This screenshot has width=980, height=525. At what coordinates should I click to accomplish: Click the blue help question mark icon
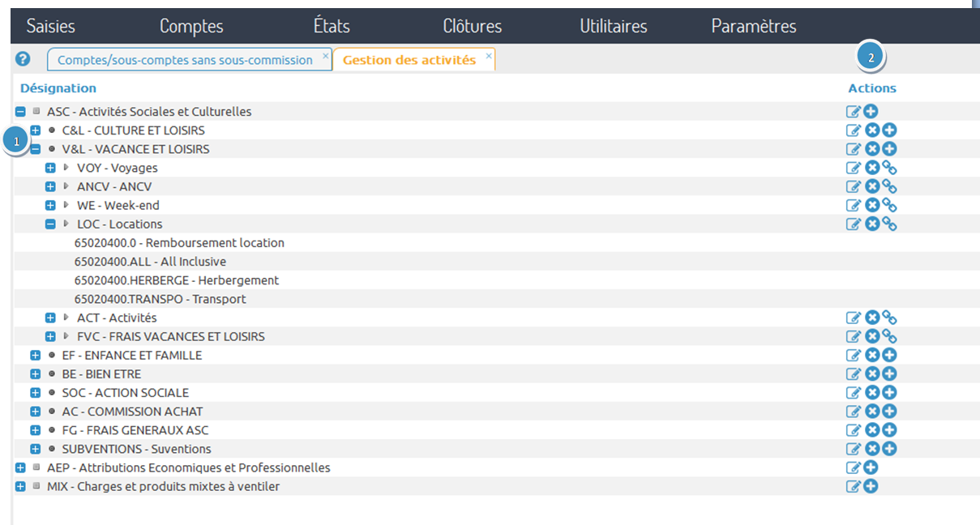click(x=22, y=58)
